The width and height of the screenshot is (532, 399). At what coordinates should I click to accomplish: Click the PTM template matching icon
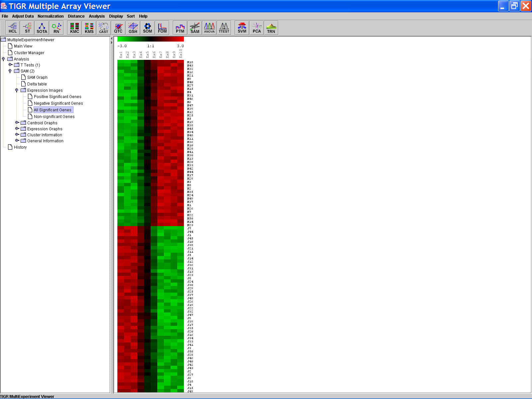tap(180, 28)
